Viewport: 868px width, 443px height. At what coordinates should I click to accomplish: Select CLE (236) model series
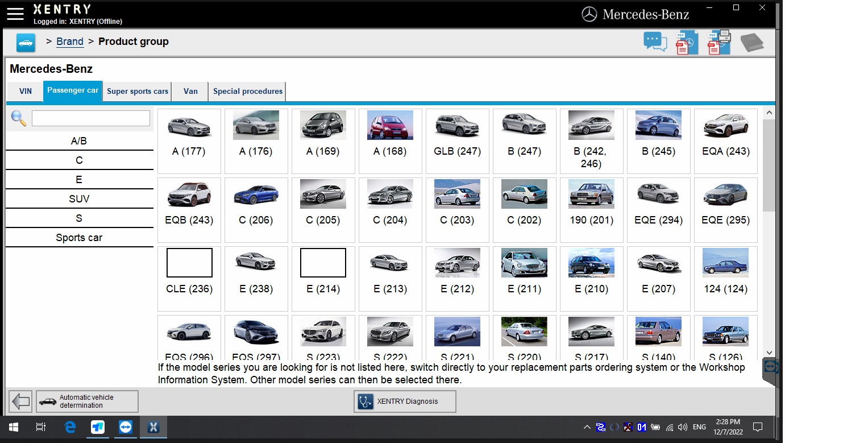pyautogui.click(x=189, y=279)
